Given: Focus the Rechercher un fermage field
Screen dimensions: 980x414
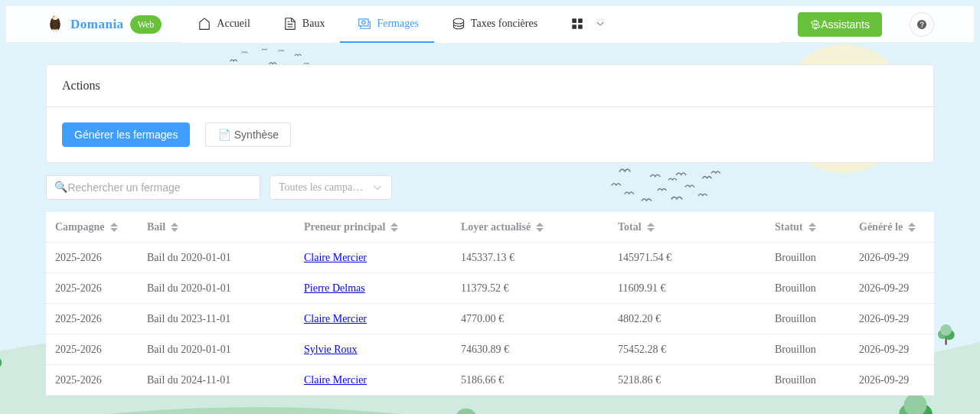Looking at the screenshot, I should [x=153, y=187].
